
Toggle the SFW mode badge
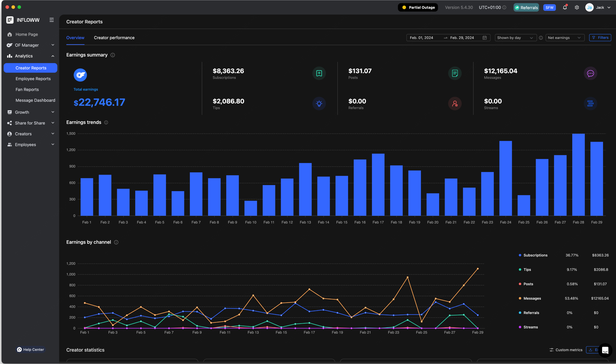point(549,8)
